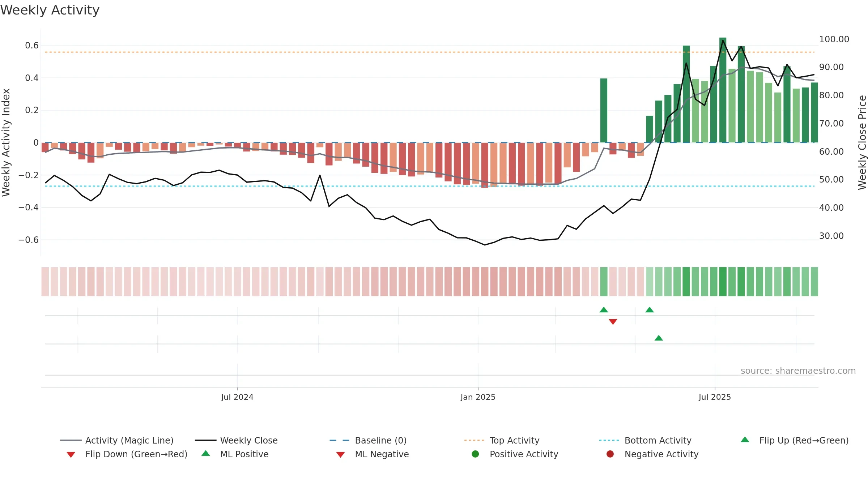
Task: Toggle the Weekly Close legend entry
Action: click(236, 440)
